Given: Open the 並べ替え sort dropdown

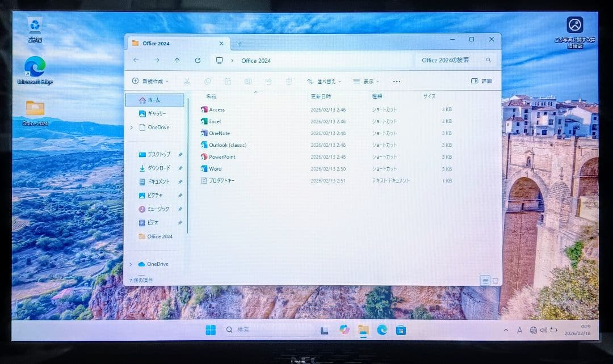Looking at the screenshot, I should click(x=324, y=81).
